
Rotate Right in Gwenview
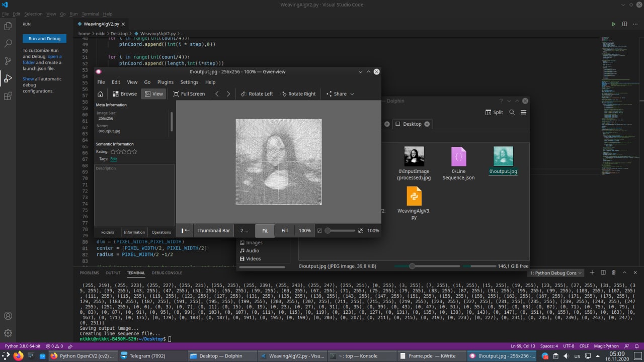pyautogui.click(x=298, y=94)
